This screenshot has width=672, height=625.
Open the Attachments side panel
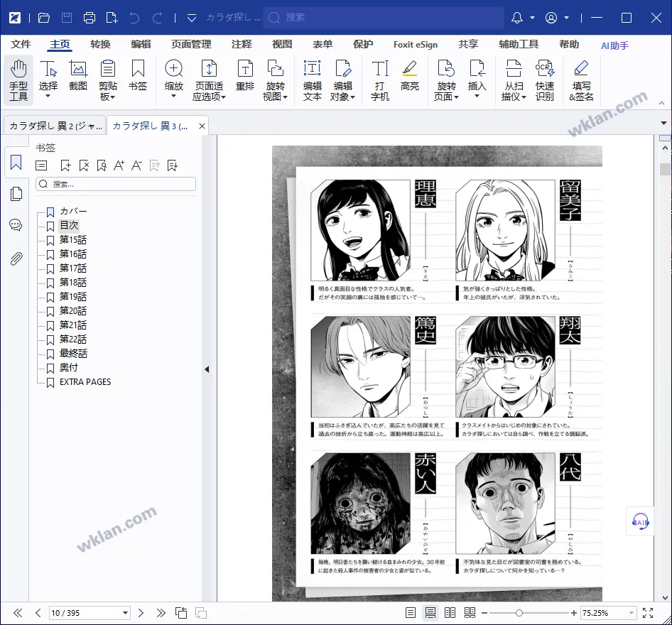click(x=16, y=259)
